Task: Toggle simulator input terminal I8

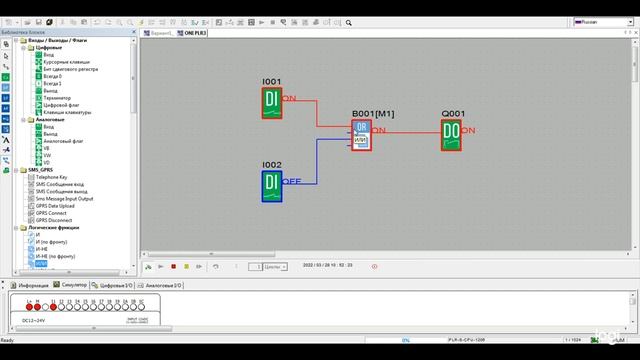Action: 109,307
